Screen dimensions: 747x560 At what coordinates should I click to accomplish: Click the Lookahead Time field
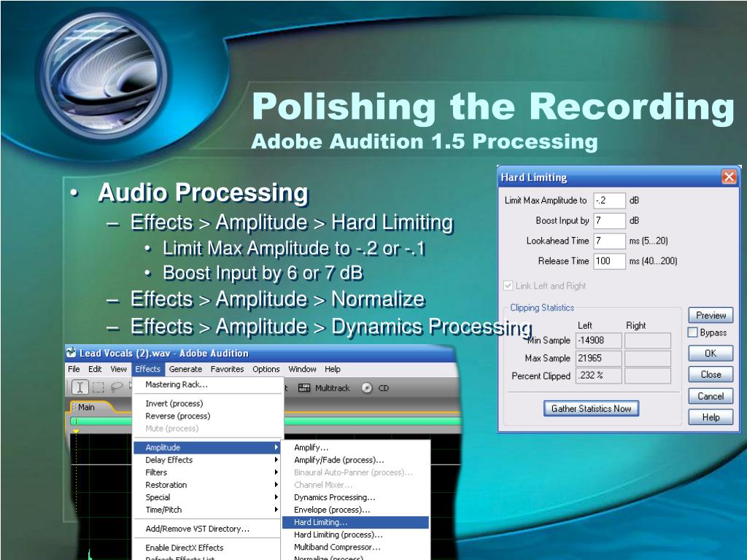[609, 241]
